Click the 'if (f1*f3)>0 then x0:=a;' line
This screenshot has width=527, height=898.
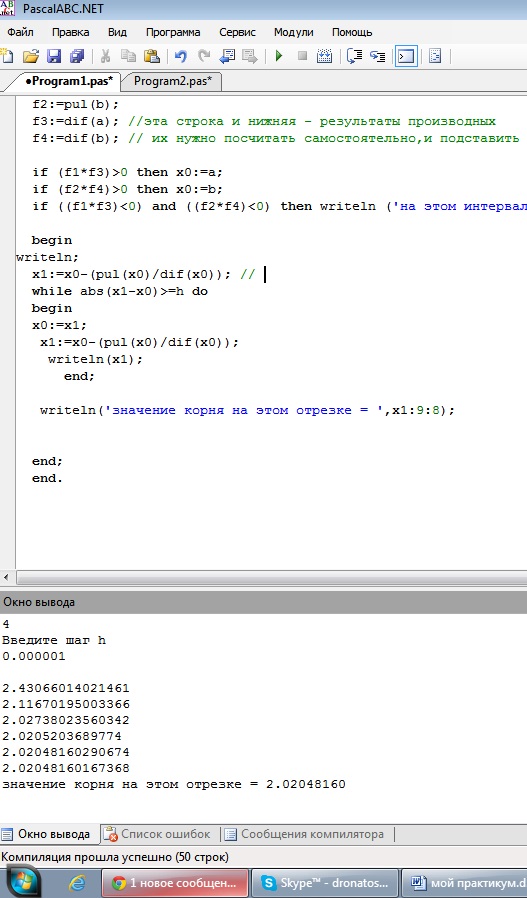point(127,172)
